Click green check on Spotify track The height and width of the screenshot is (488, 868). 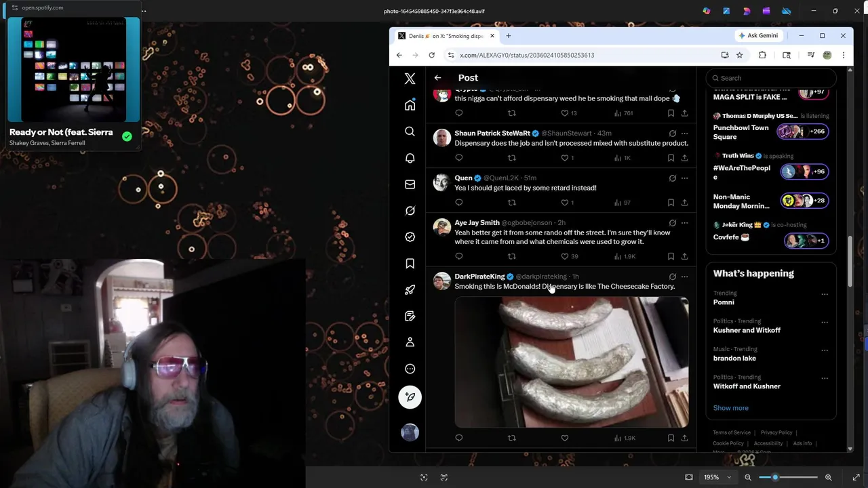pyautogui.click(x=127, y=136)
